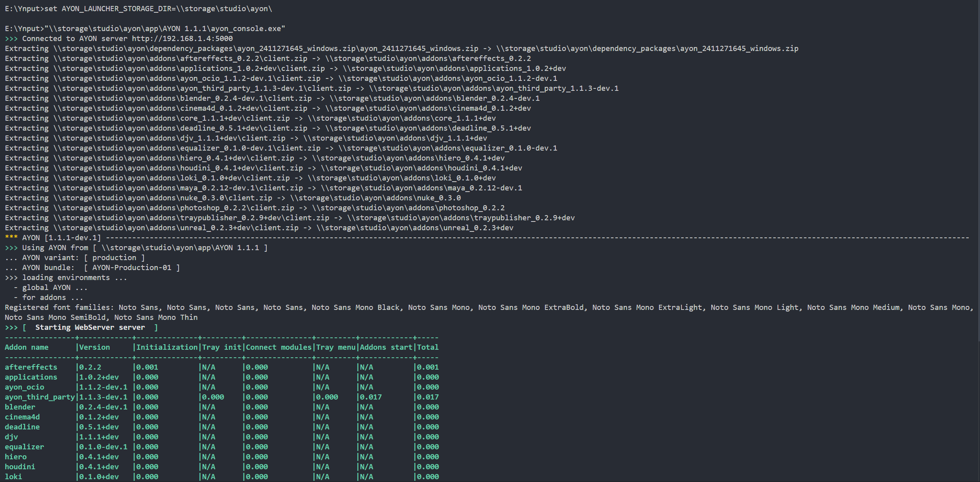The image size is (980, 482).
Task: Select the Extracting line for nuke_0.3.0
Action: click(233, 198)
